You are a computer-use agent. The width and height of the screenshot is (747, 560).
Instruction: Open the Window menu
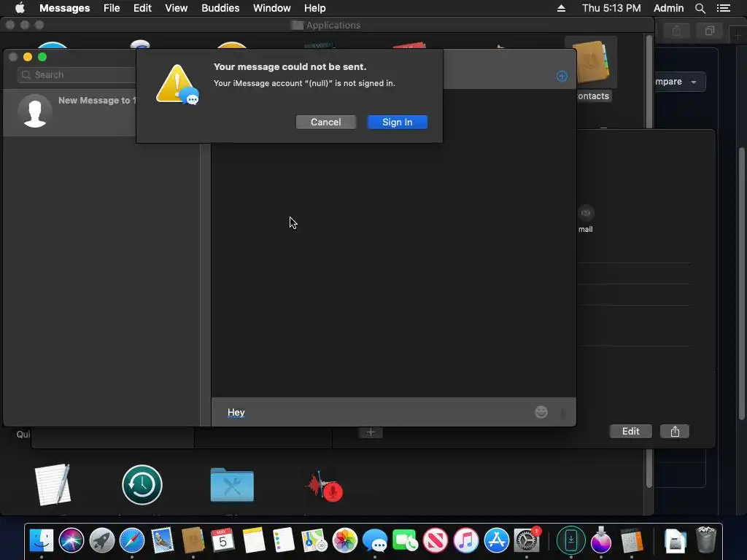271,8
